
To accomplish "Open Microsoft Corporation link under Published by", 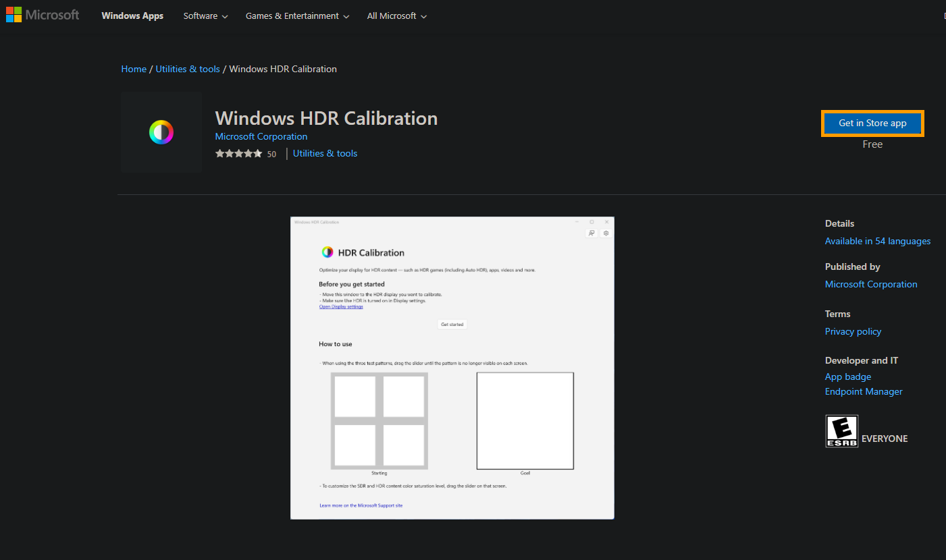I will click(x=871, y=284).
